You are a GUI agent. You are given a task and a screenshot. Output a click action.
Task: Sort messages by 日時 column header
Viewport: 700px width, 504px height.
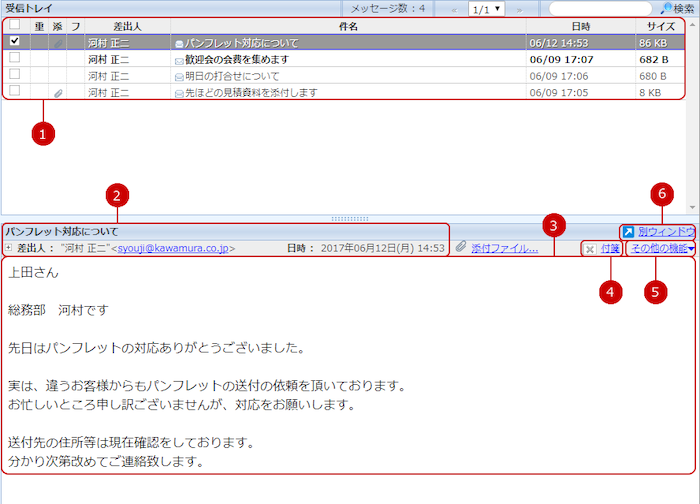pos(580,26)
